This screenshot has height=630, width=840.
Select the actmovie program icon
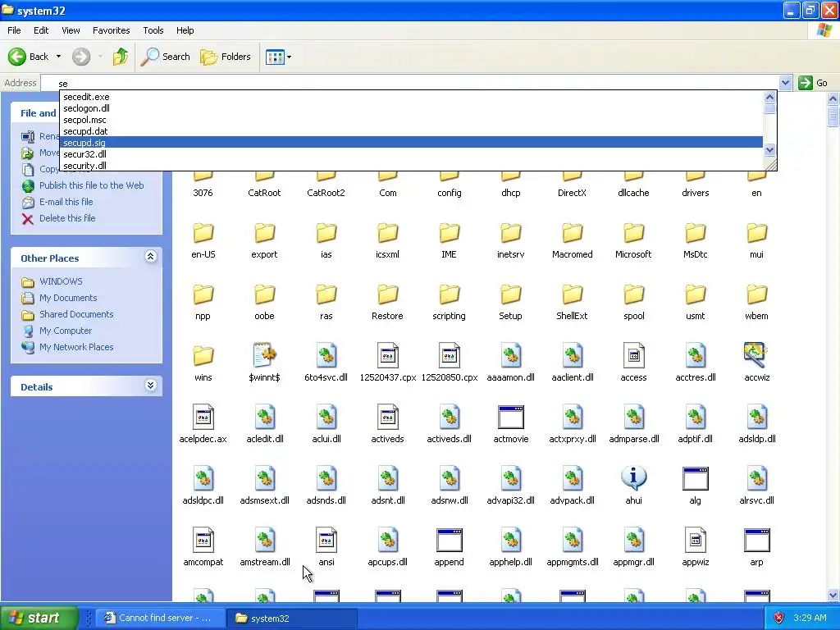(x=510, y=417)
